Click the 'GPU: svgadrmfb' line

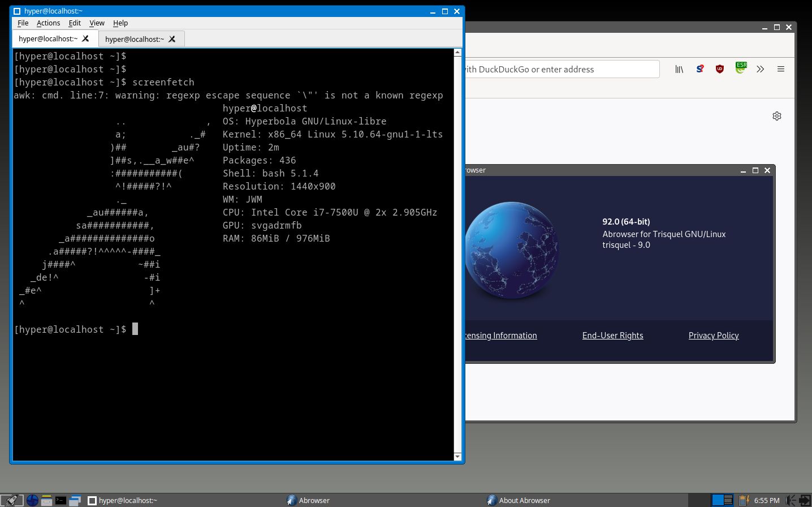coord(262,225)
